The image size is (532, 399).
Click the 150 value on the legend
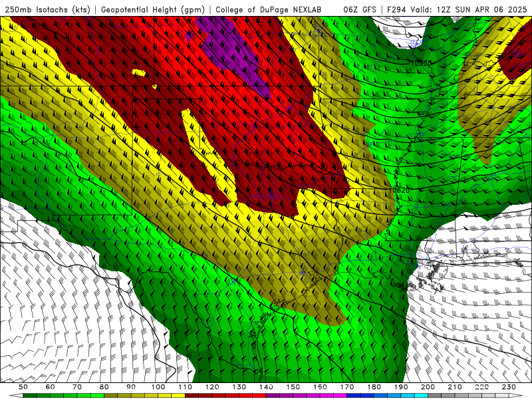pyautogui.click(x=293, y=387)
